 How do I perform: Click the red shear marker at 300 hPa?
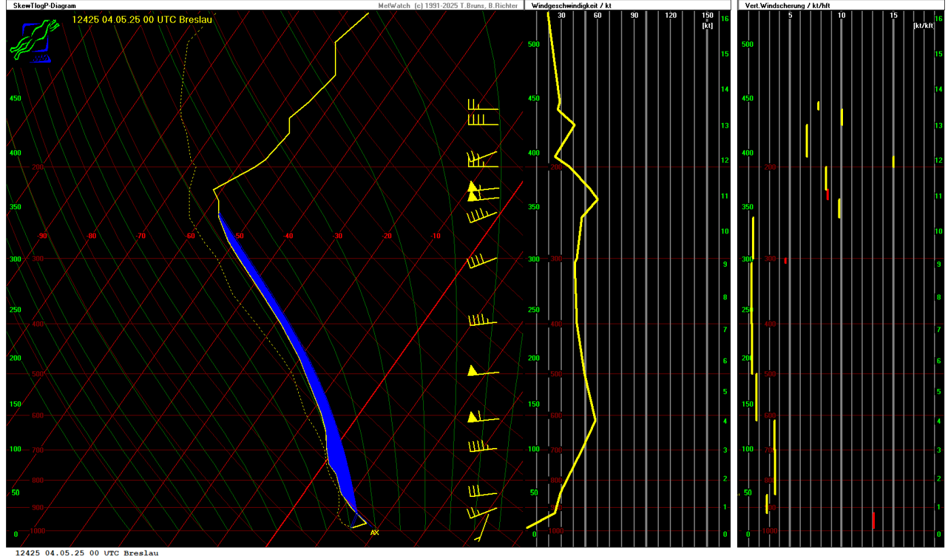coord(785,261)
